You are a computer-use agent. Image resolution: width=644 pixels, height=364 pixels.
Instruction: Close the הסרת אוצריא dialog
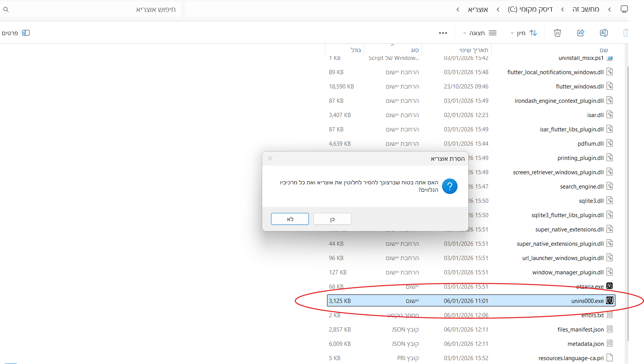click(x=270, y=158)
